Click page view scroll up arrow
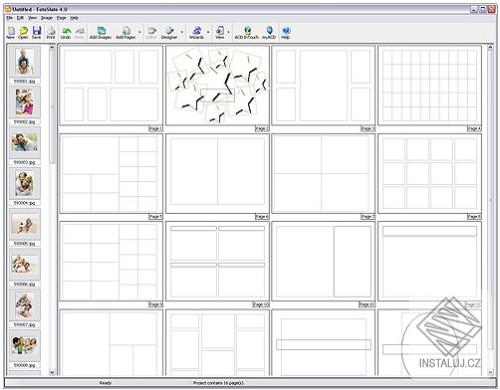The height and width of the screenshot is (390, 500). [x=490, y=48]
